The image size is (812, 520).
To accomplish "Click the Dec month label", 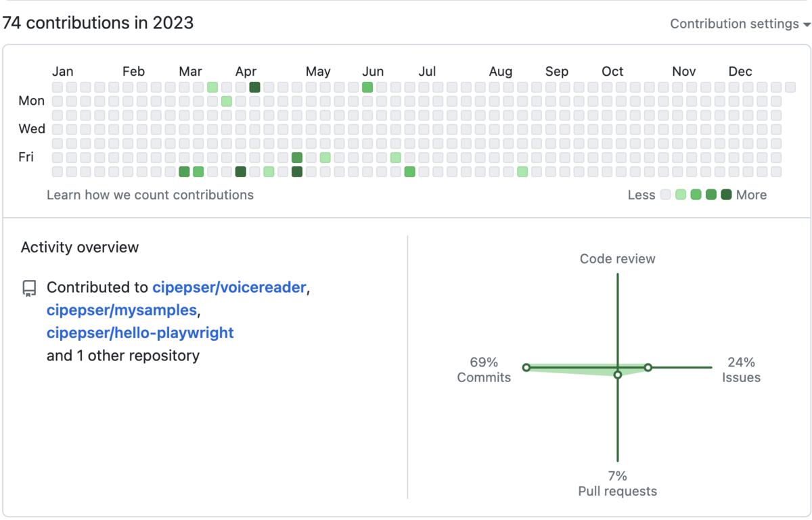I will (740, 72).
